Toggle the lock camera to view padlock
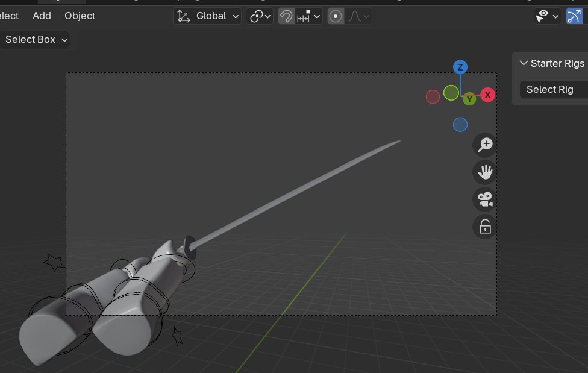This screenshot has height=373, width=588. tap(485, 227)
